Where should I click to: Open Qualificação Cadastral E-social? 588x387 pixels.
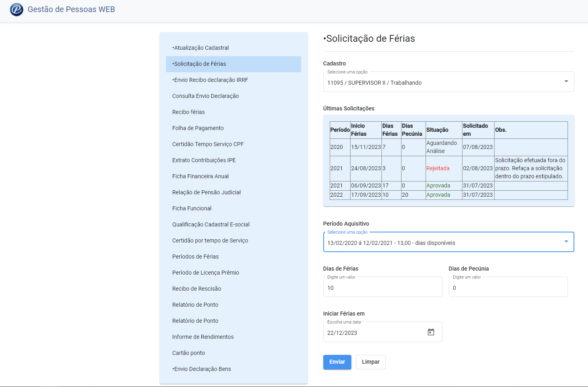point(233,224)
